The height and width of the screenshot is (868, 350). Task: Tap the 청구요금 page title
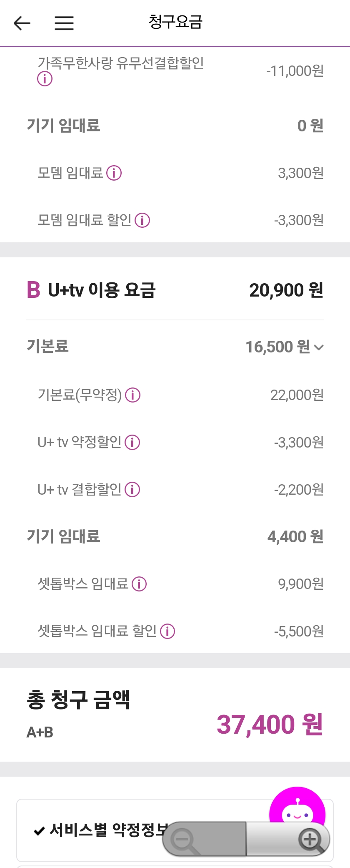(x=175, y=22)
